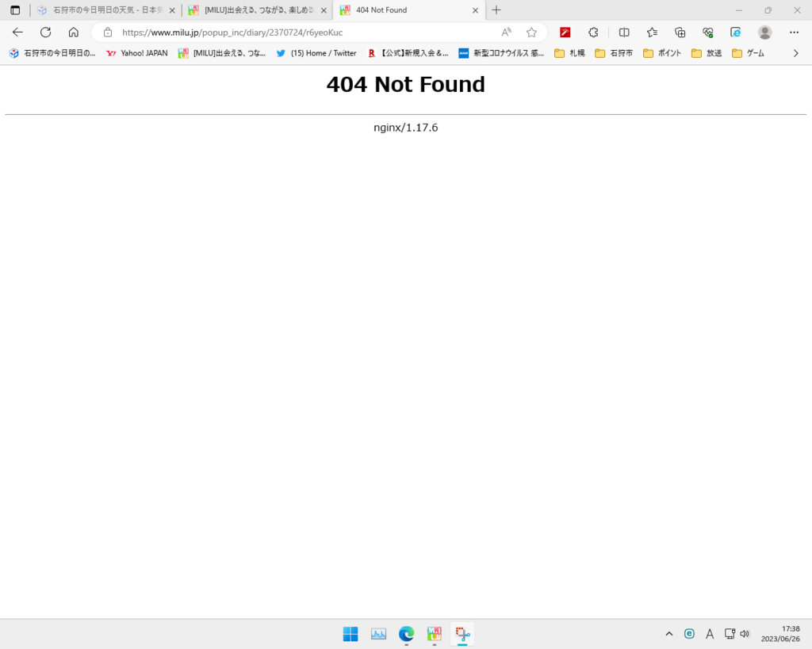Open the Read aloud icon in address bar
The width and height of the screenshot is (812, 649).
(506, 32)
